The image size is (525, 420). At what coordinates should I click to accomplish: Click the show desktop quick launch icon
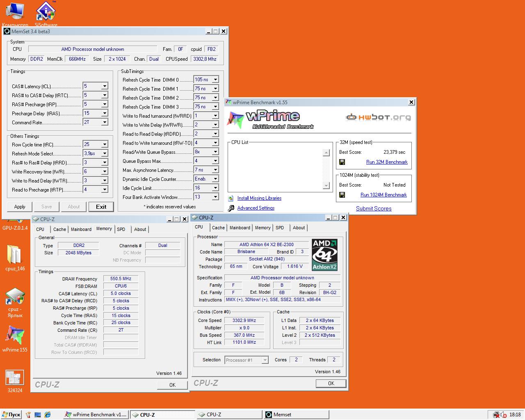(38, 415)
